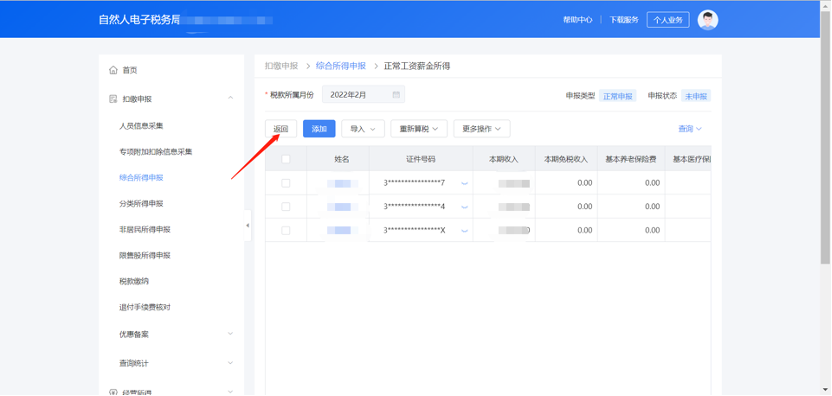The width and height of the screenshot is (832, 396).
Task: Open the 导入 dropdown
Action: (x=363, y=128)
